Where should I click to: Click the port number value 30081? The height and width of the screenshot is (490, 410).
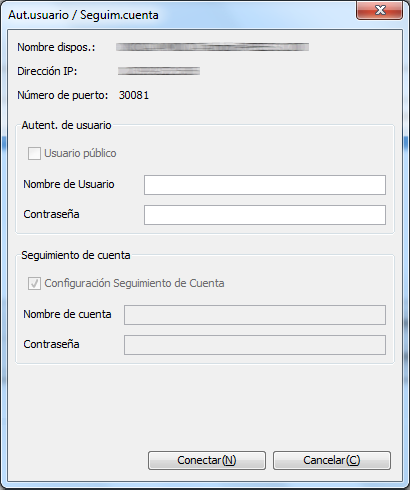134,95
